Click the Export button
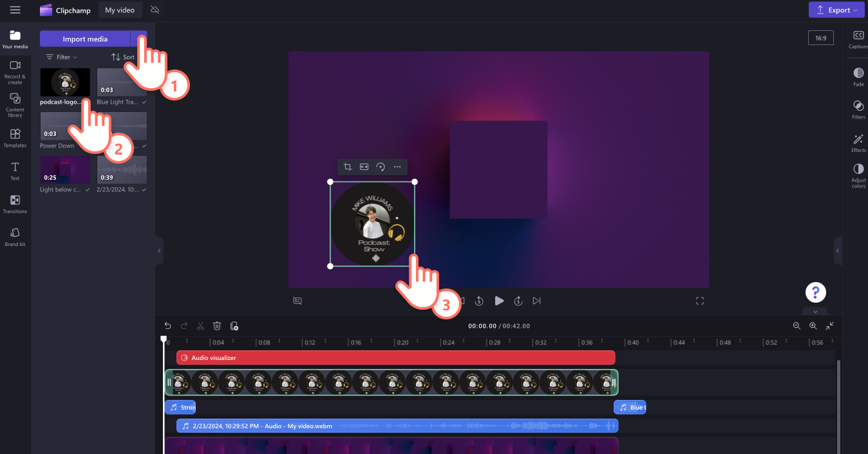Image resolution: width=868 pixels, height=454 pixels. (836, 10)
